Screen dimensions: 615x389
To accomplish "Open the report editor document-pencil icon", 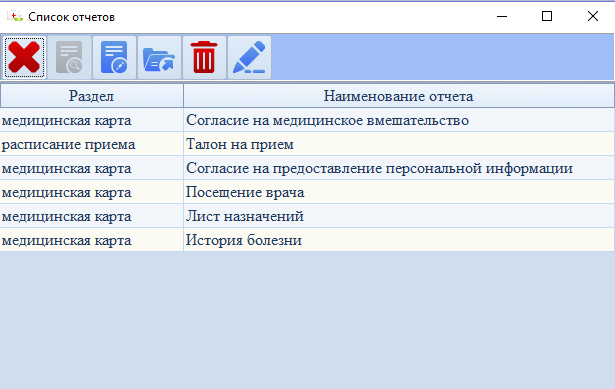I will click(x=115, y=58).
